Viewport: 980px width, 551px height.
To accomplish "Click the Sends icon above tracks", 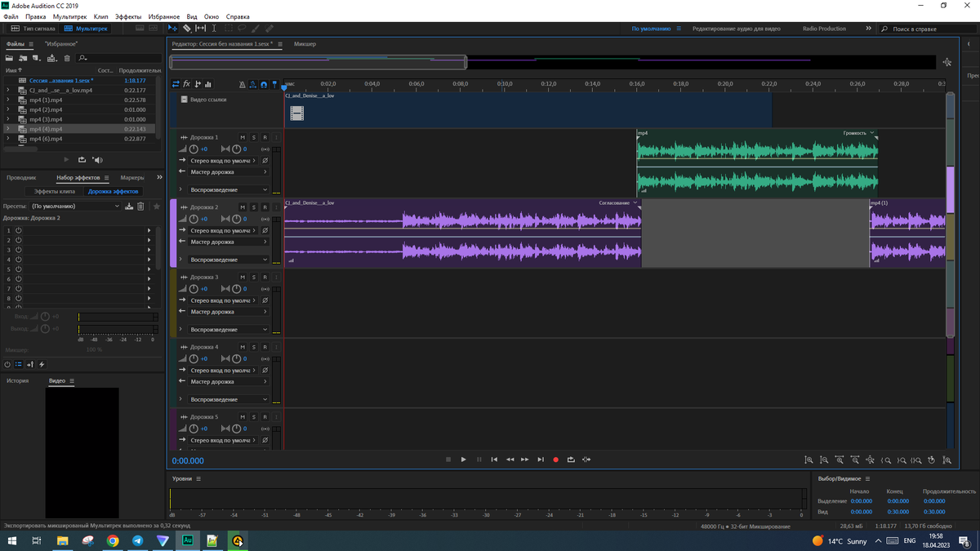I will coord(198,84).
